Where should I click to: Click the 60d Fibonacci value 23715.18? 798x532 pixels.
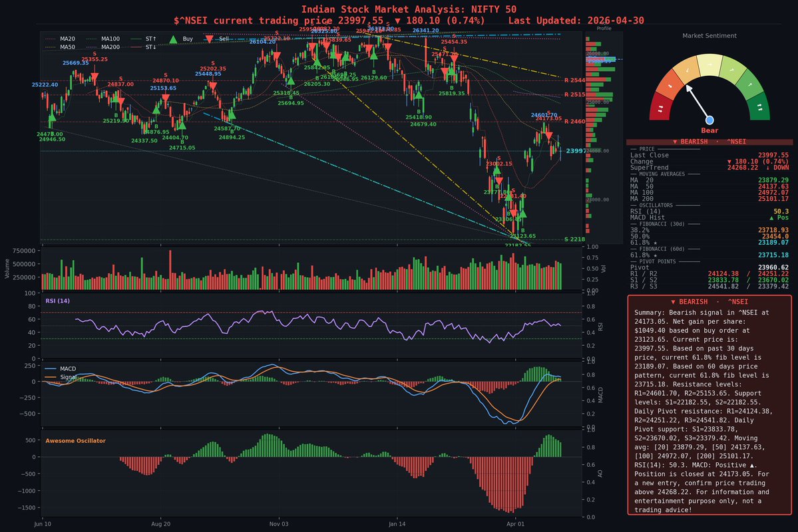pos(773,255)
